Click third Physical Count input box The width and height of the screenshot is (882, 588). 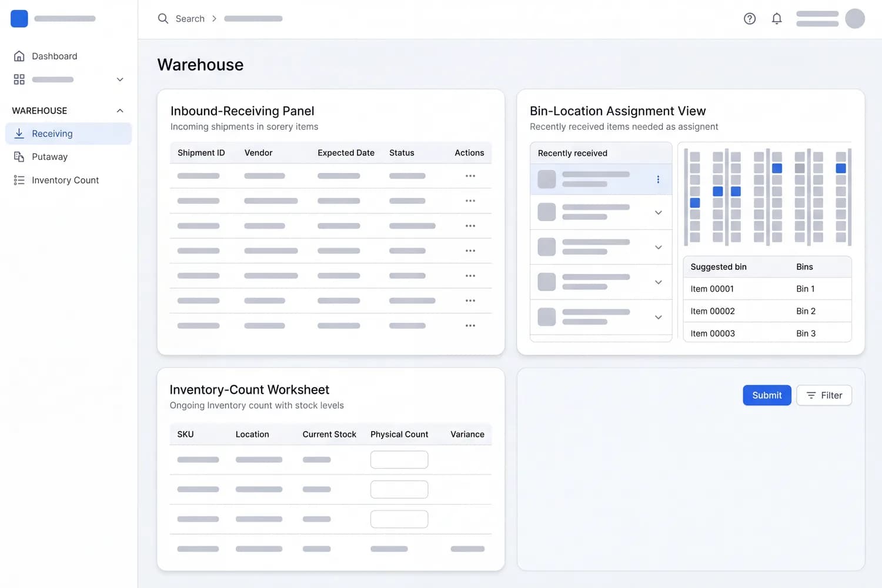399,519
